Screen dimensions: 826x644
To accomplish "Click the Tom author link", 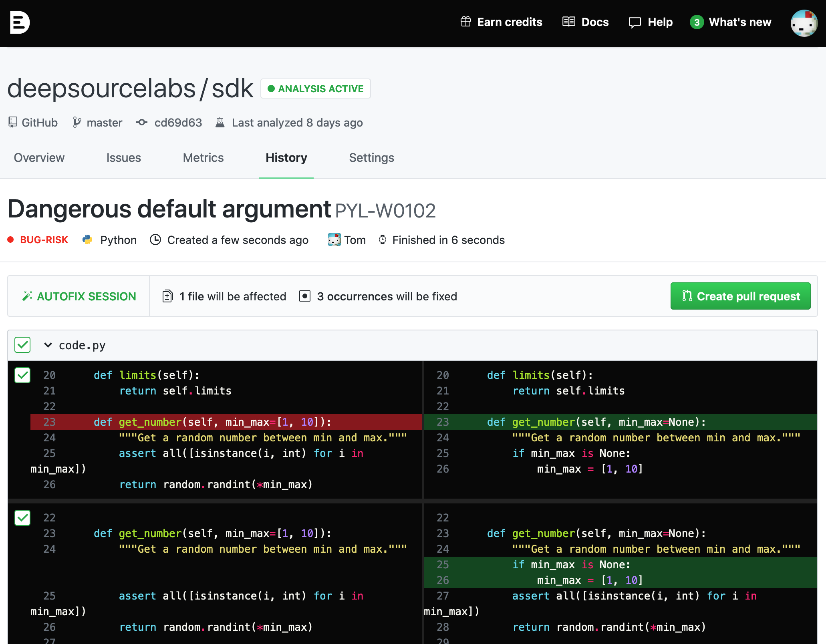I will tap(355, 240).
